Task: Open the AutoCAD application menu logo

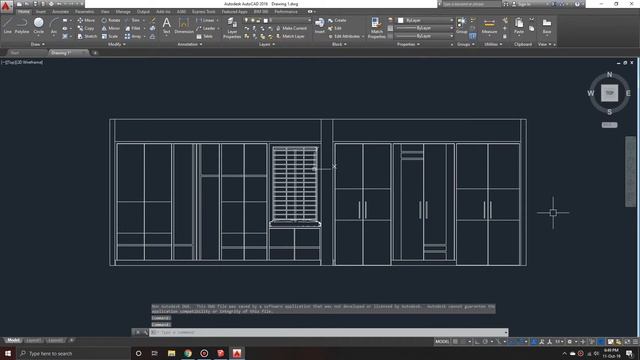Action: 6,6
